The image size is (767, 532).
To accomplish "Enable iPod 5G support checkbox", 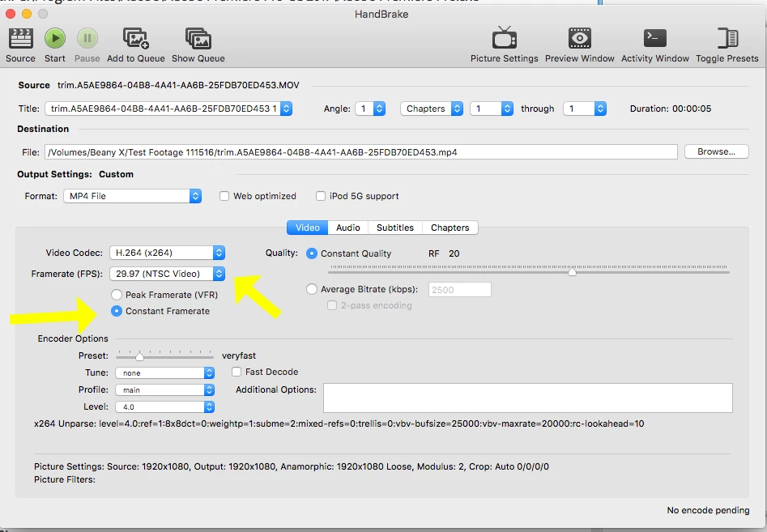I will 321,196.
